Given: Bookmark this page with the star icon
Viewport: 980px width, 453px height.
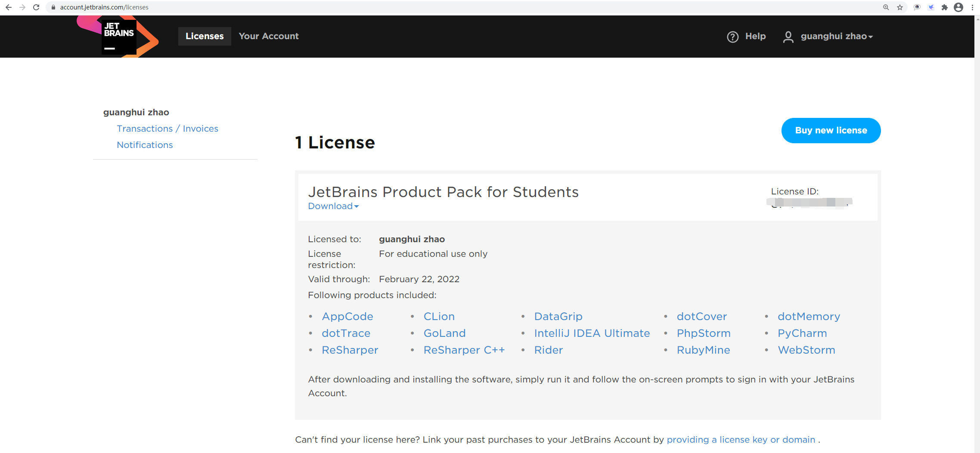Looking at the screenshot, I should pyautogui.click(x=900, y=7).
